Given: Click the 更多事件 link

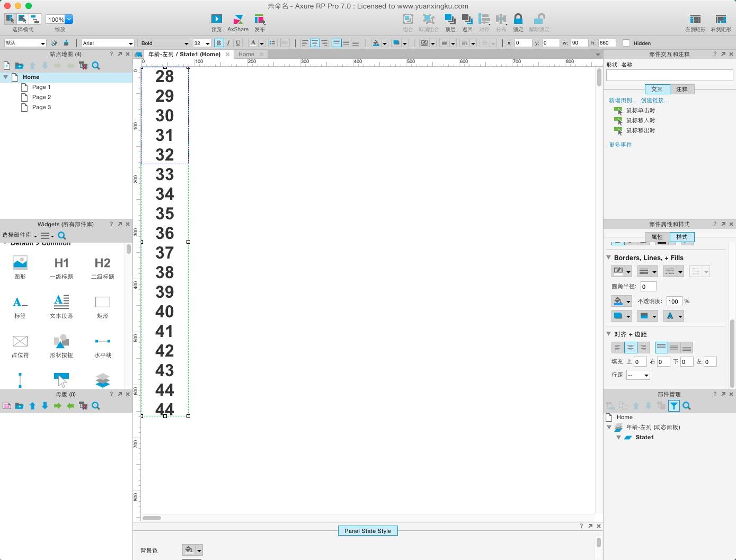Looking at the screenshot, I should click(620, 145).
